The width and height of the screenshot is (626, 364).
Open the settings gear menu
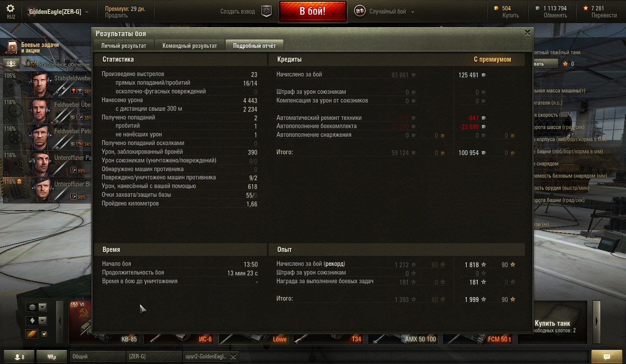tap(10, 8)
